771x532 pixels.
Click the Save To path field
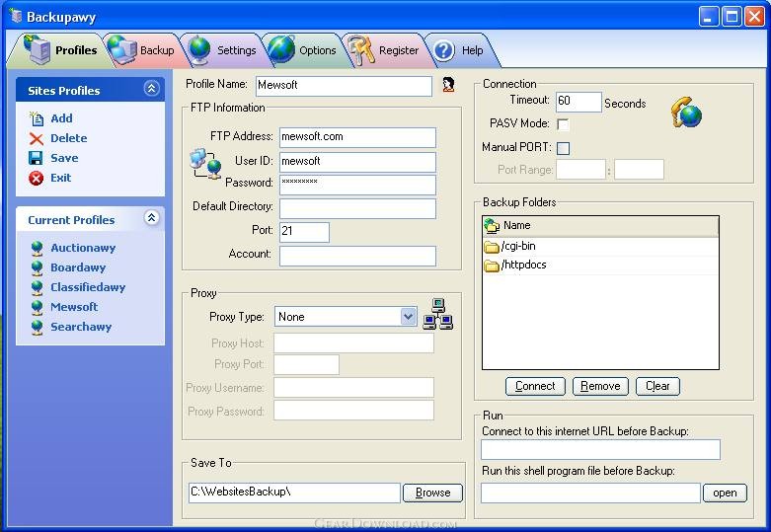294,493
